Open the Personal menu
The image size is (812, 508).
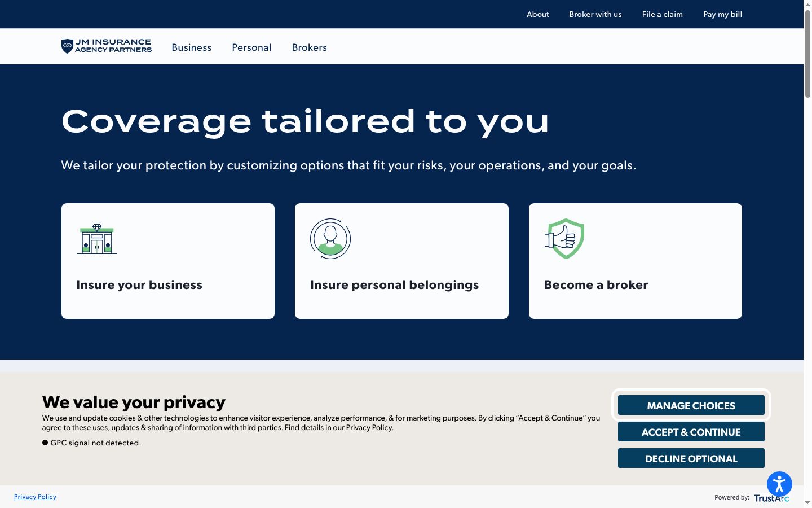pos(251,47)
